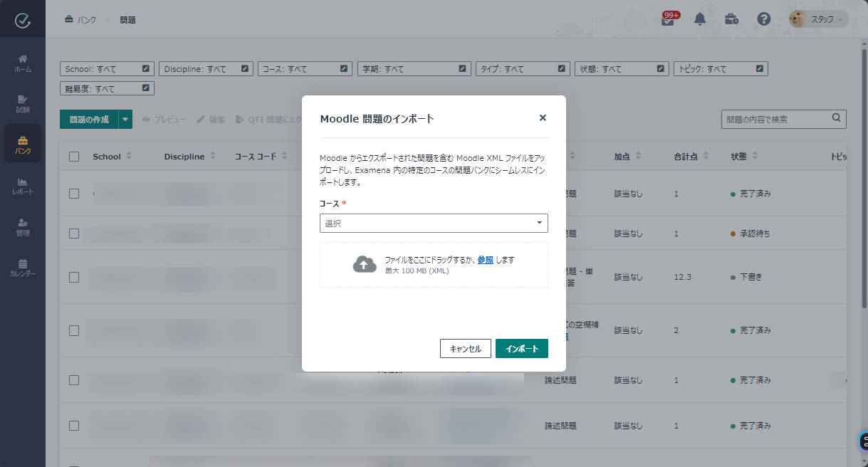Expand the コース select dropdown in dialog

434,224
